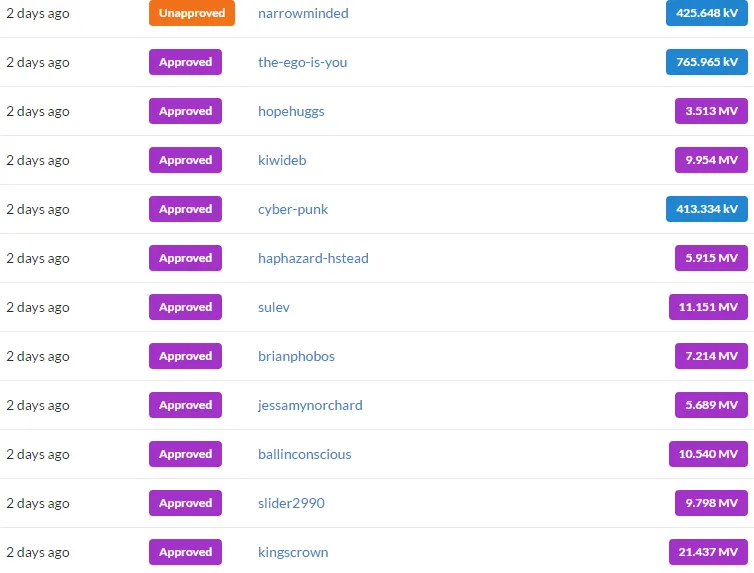Click the 765.965 kV badge

(706, 62)
